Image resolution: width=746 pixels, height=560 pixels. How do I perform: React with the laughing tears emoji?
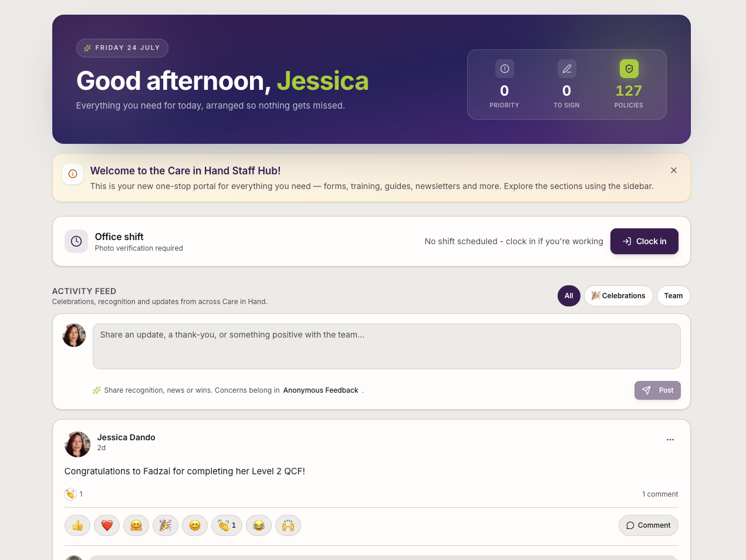tap(259, 525)
